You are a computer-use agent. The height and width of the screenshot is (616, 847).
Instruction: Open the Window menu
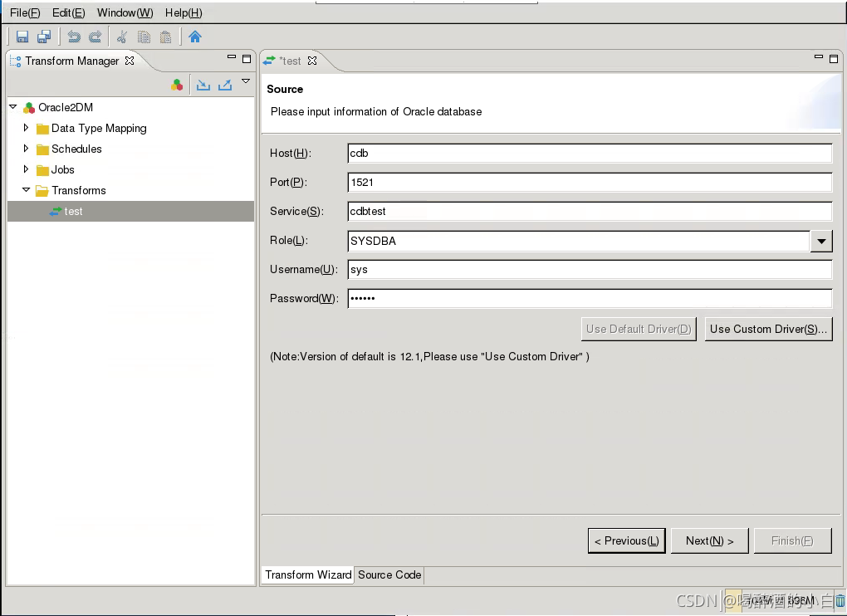click(x=125, y=12)
